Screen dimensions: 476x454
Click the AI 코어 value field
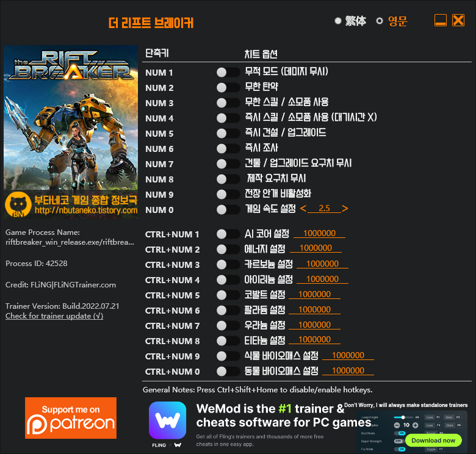[319, 233]
